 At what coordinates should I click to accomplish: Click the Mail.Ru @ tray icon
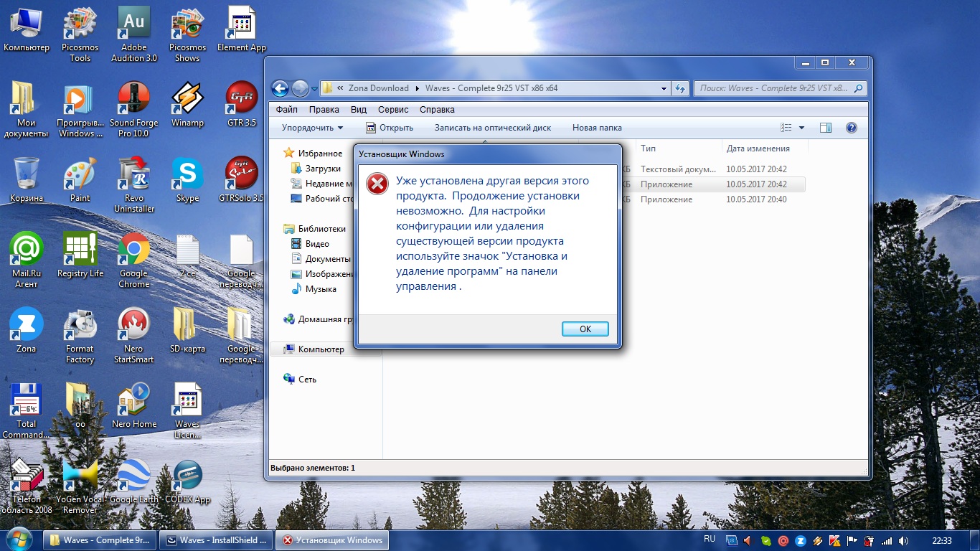(x=783, y=541)
